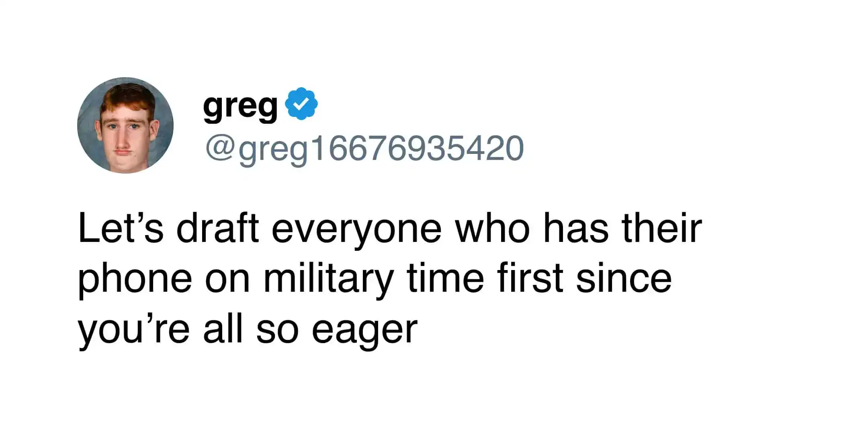868x430 pixels.
Task: Click greg's profile picture avatar
Action: click(125, 125)
